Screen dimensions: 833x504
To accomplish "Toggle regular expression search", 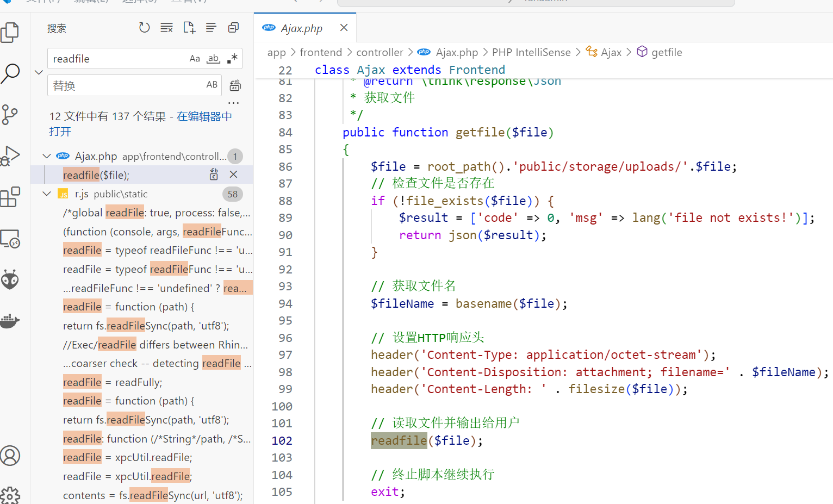I will [x=232, y=59].
